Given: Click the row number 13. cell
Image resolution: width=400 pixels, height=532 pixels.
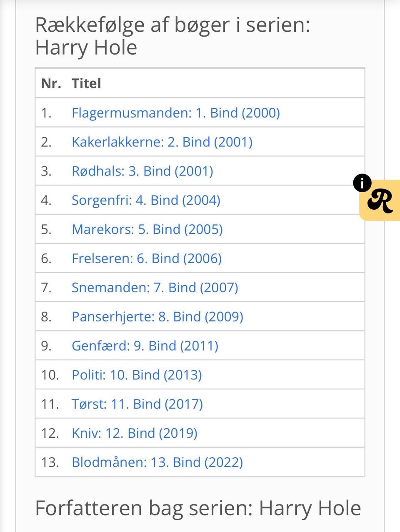Looking at the screenshot, I should [x=50, y=462].
